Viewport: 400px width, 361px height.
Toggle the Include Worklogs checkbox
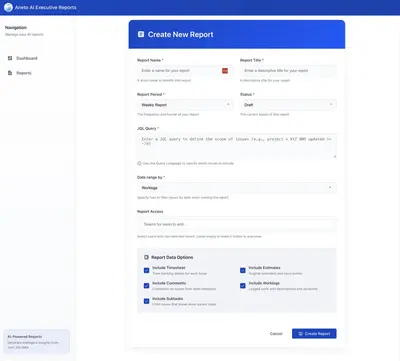pos(243,286)
